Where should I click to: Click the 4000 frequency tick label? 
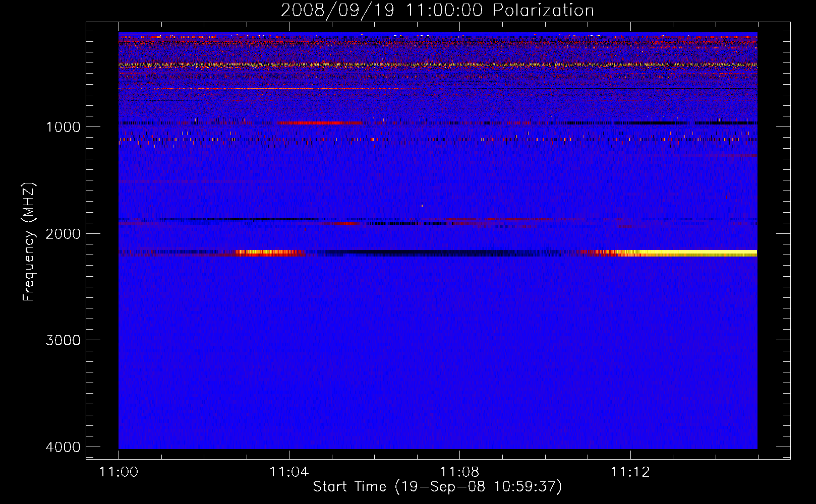click(63, 447)
